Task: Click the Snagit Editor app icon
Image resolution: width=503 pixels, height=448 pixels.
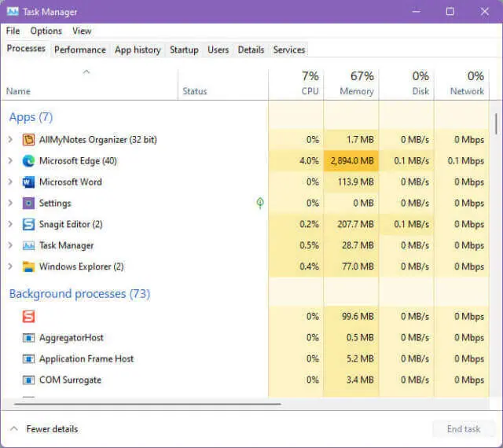Action: click(x=28, y=225)
